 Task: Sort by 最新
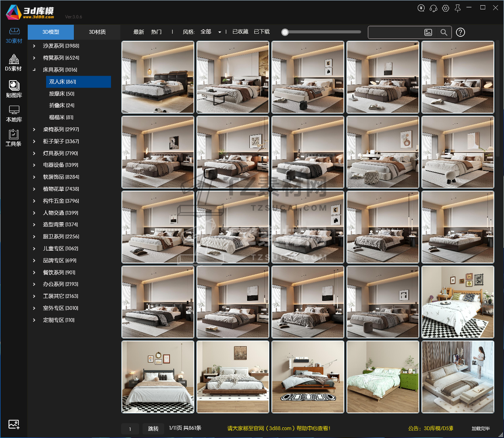pyautogui.click(x=139, y=32)
